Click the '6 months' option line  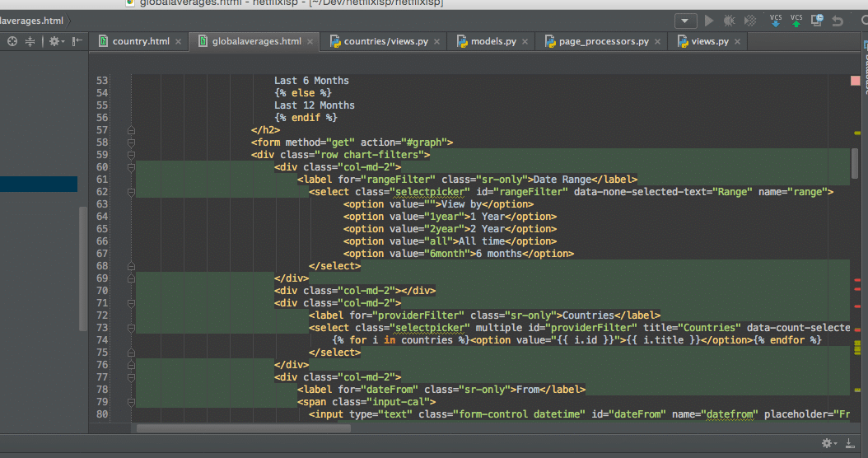pyautogui.click(x=459, y=254)
